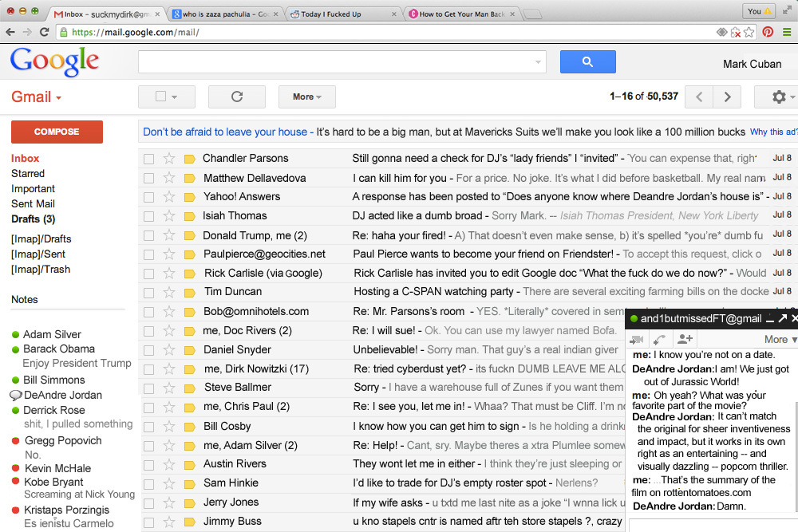Open the More actions dropdown
This screenshot has width=798, height=532.
point(307,97)
